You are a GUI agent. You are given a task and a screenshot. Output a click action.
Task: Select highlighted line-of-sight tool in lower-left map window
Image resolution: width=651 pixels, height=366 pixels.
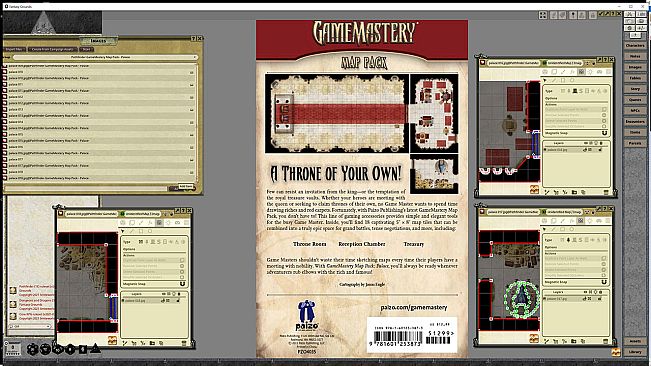(159, 223)
